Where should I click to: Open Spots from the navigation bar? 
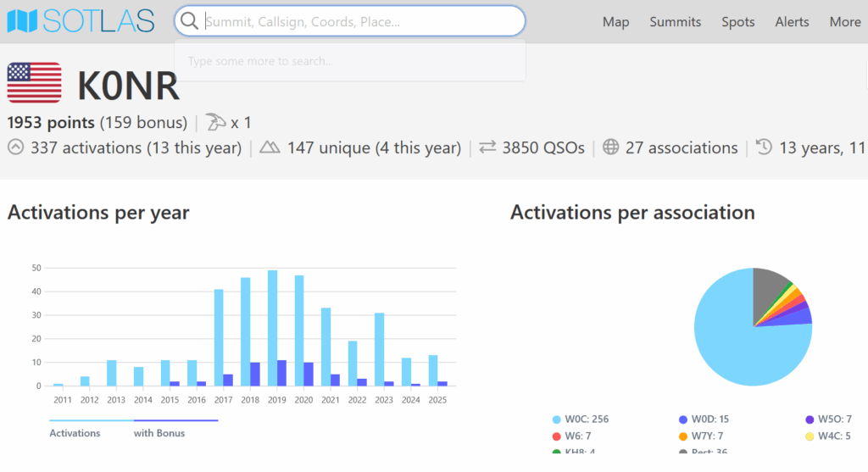click(x=737, y=22)
